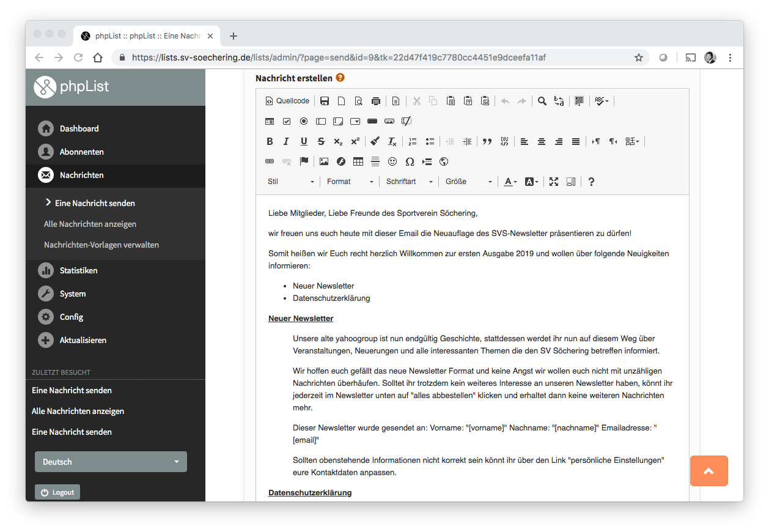769x532 pixels.
Task: Insert special character with Omega icon
Action: (410, 161)
